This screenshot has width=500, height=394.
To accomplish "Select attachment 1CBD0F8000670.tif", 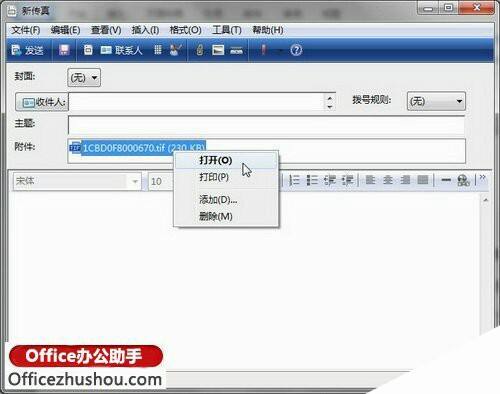I will [137, 147].
